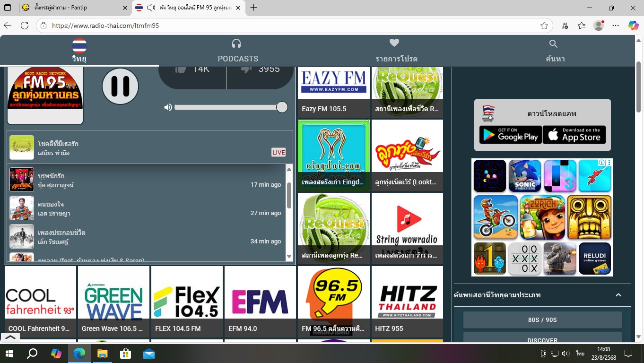Open Mail app from taskbar
Viewport: 644px width, 363px height.
click(x=149, y=354)
